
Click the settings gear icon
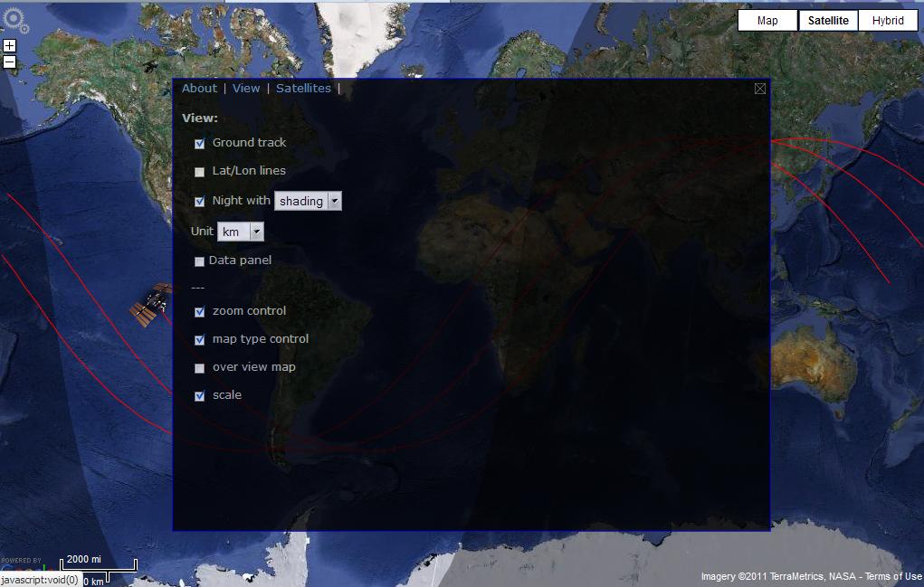[x=14, y=18]
